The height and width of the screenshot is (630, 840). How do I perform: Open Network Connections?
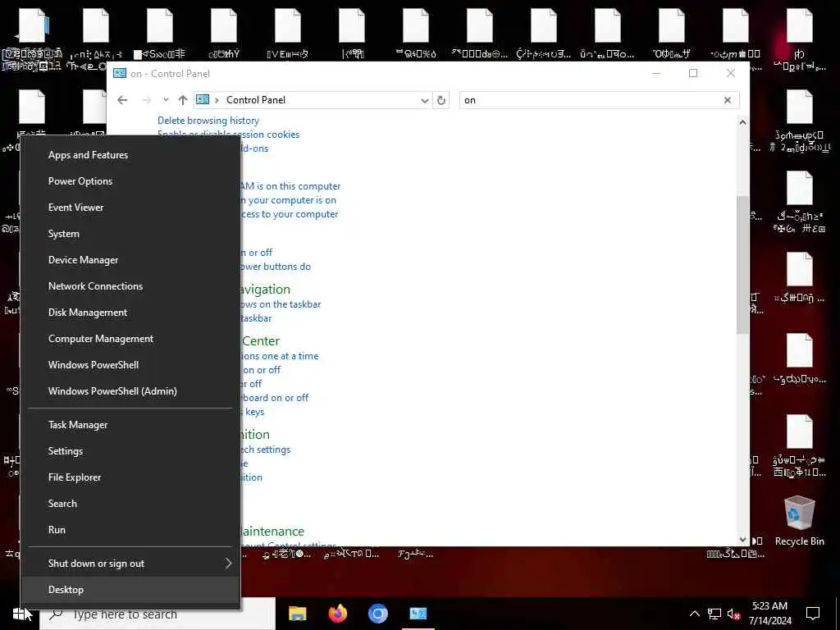tap(130, 286)
